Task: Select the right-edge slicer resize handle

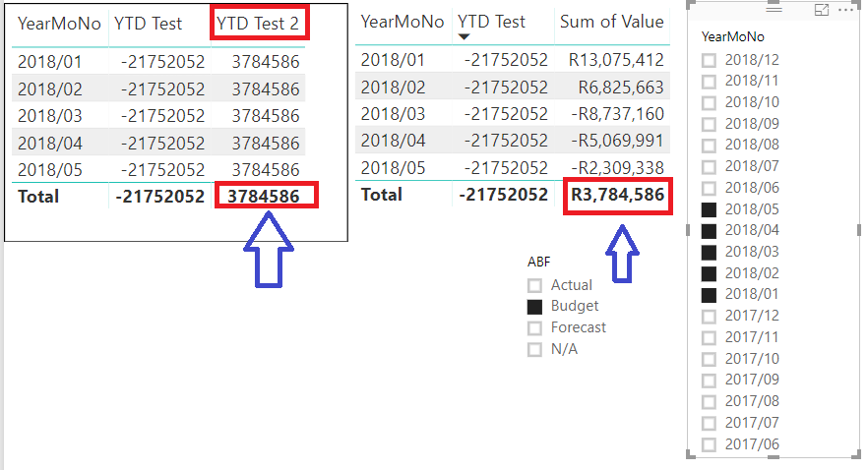Action: (858, 229)
